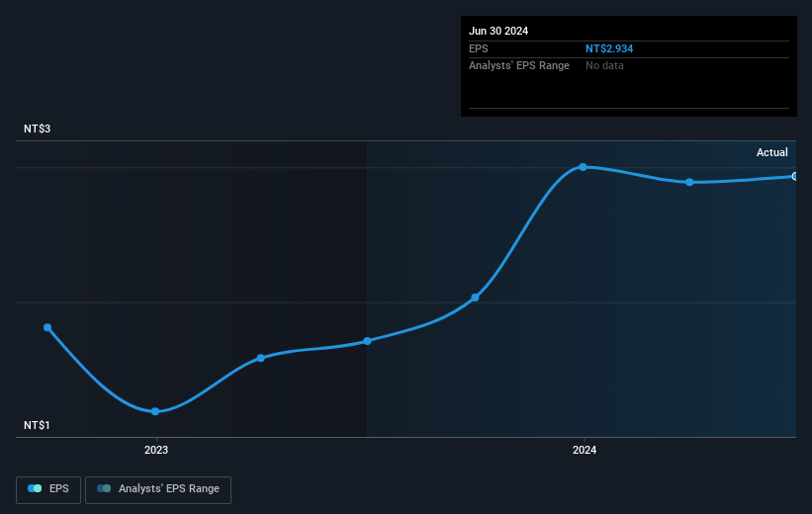Click the data point at the shaded region boundary
This screenshot has height=514, width=812.
point(367,341)
